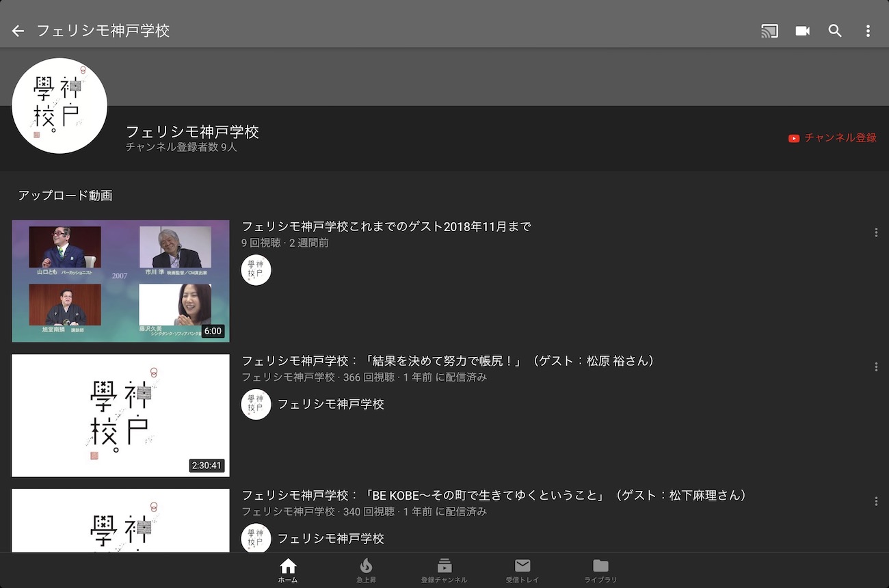Open options for 松下麻理さん video
889x588 pixels.
coord(876,501)
